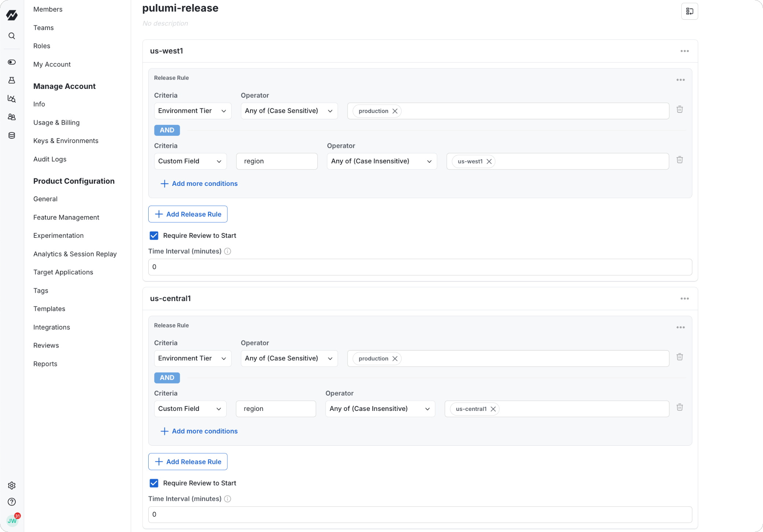
Task: Toggle Require Review to Start for us-central1
Action: [x=154, y=483]
